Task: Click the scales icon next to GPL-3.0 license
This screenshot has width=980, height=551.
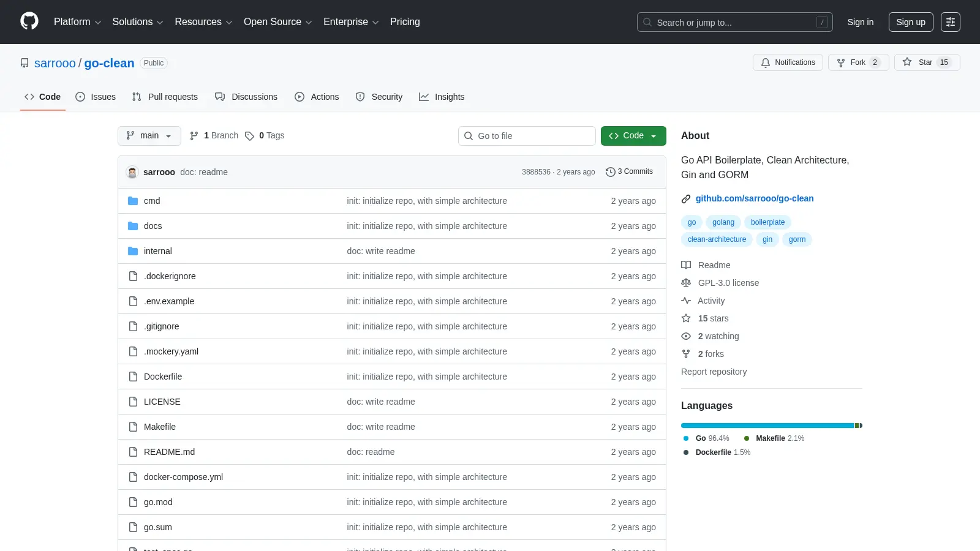Action: point(686,283)
